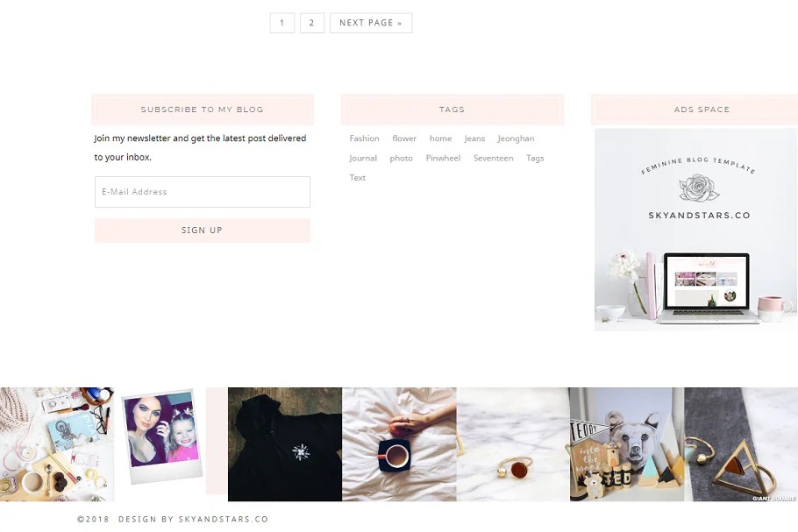The image size is (798, 532).
Task: Open the Journal tag
Action: coord(363,158)
